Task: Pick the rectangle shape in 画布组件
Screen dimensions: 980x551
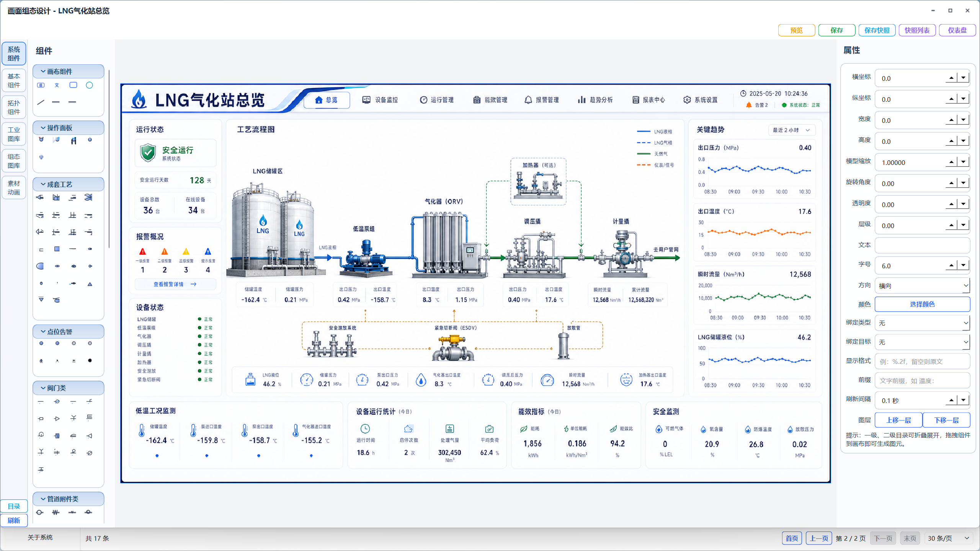Action: [x=73, y=85]
